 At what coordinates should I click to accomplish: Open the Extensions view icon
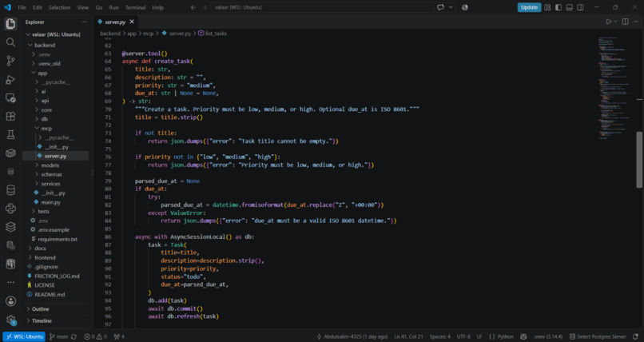[10, 116]
